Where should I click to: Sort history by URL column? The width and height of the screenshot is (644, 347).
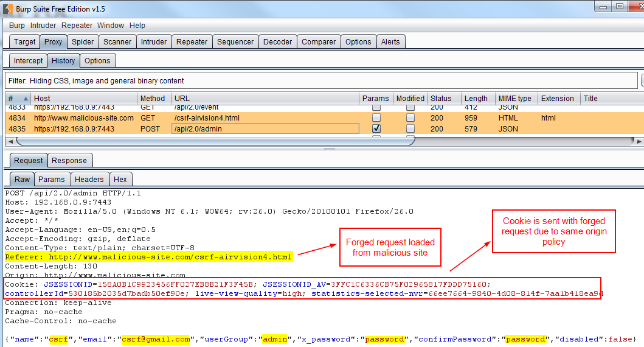(x=265, y=98)
